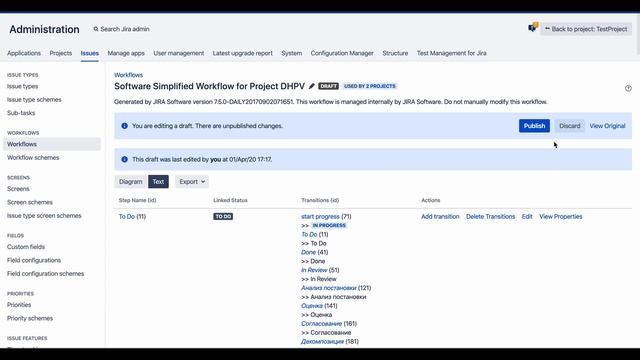
Task: Click info icon in last edited banner
Action: 124,159
